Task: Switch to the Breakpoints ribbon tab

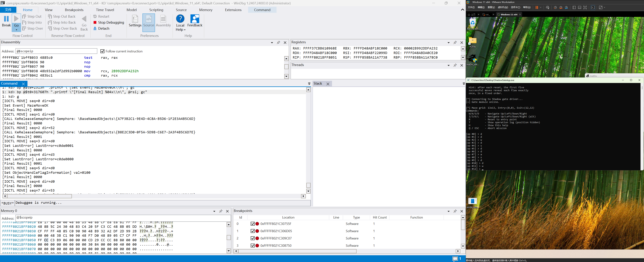Action: pos(74,10)
